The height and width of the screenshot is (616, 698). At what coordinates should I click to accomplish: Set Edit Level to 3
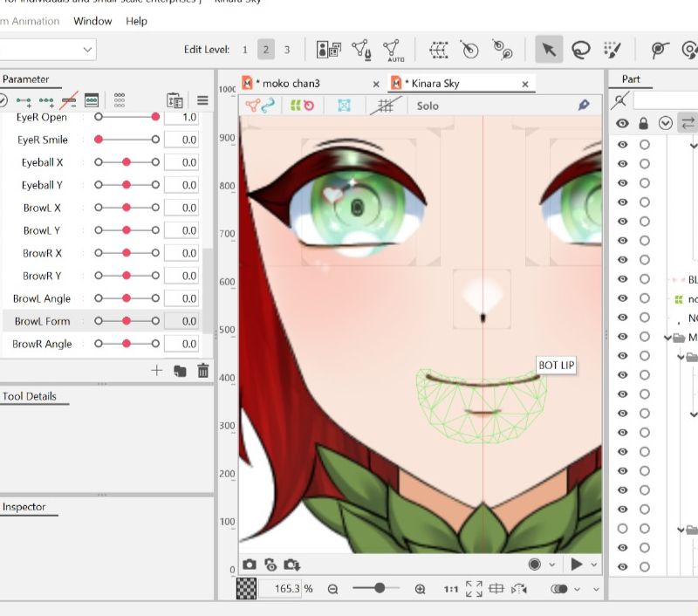287,50
